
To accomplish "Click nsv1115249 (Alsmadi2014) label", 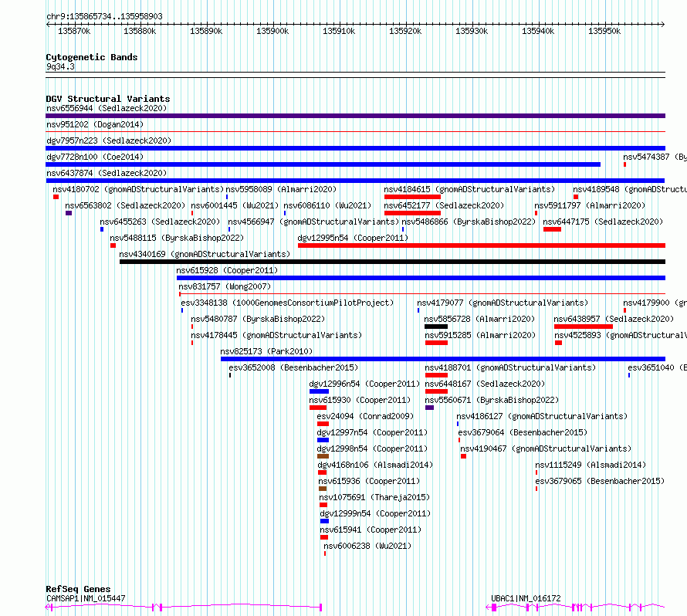I will tap(591, 465).
